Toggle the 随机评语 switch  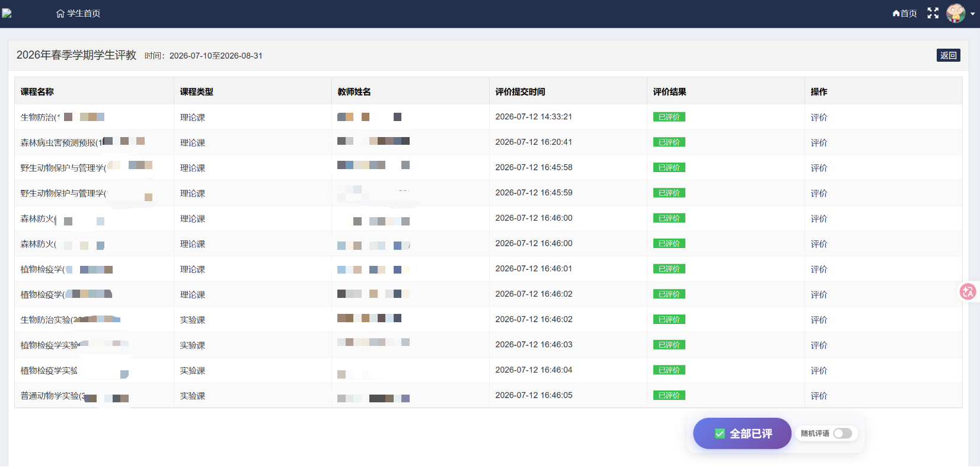pyautogui.click(x=842, y=434)
